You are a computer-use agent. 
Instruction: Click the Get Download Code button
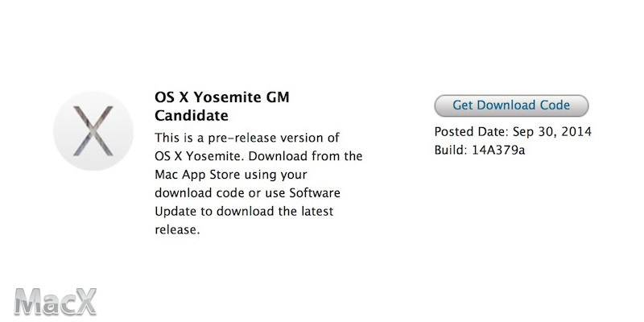point(511,105)
